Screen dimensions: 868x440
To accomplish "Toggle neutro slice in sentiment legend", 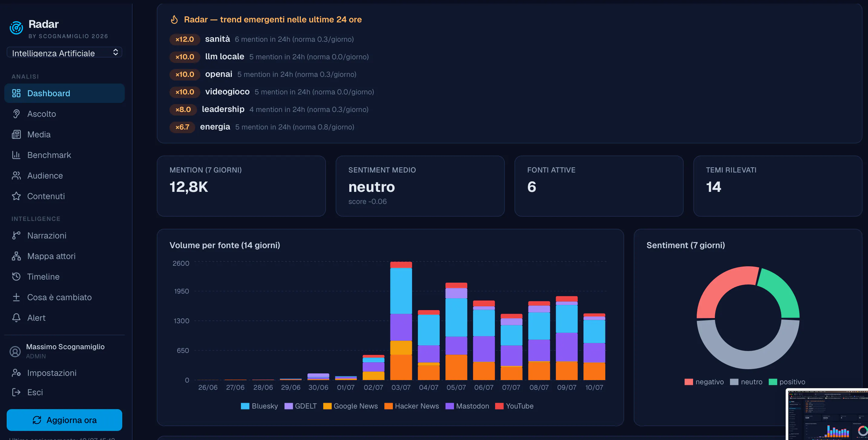I will point(746,382).
